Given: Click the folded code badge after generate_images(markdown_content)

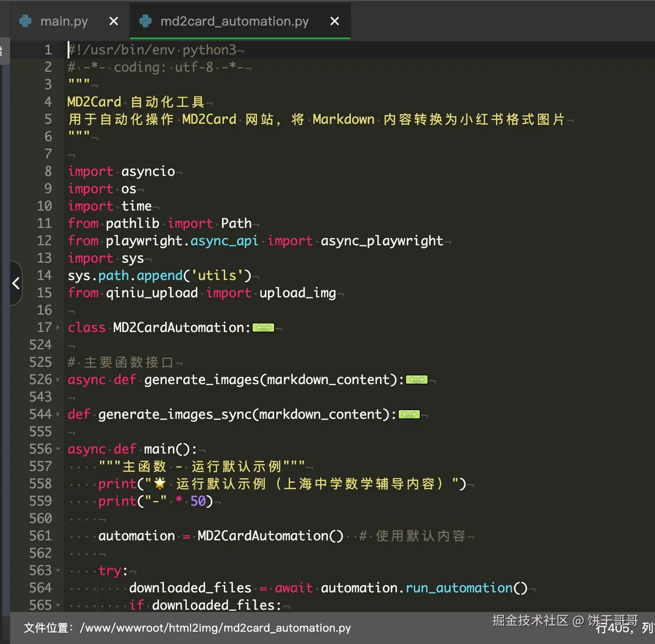Looking at the screenshot, I should [417, 380].
